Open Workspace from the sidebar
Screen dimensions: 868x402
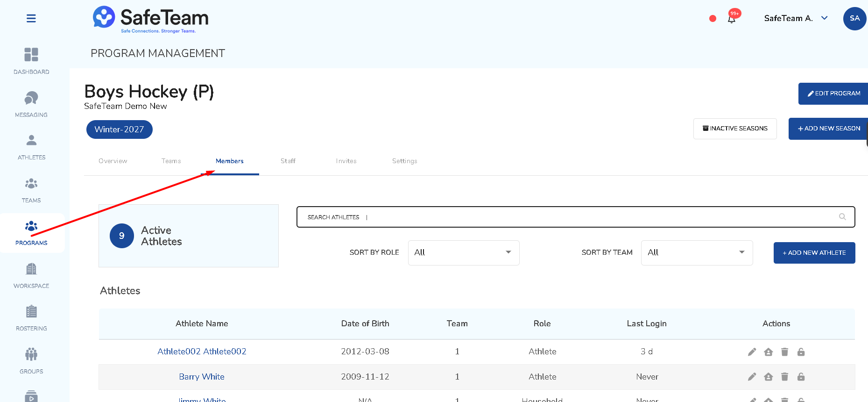pos(31,275)
